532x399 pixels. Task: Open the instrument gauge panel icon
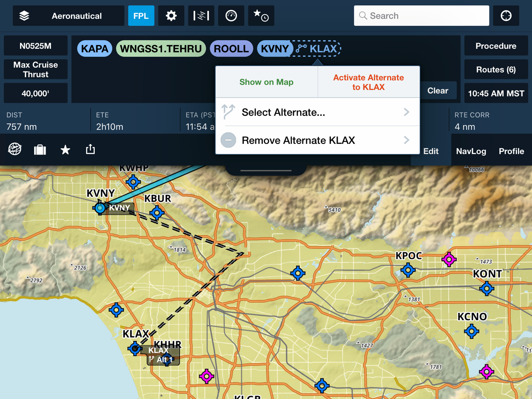231,16
